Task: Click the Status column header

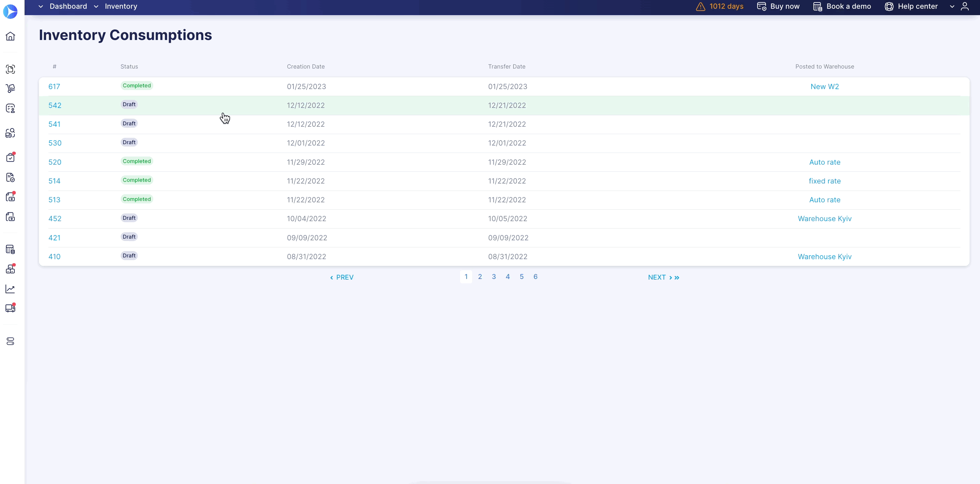Action: point(129,67)
